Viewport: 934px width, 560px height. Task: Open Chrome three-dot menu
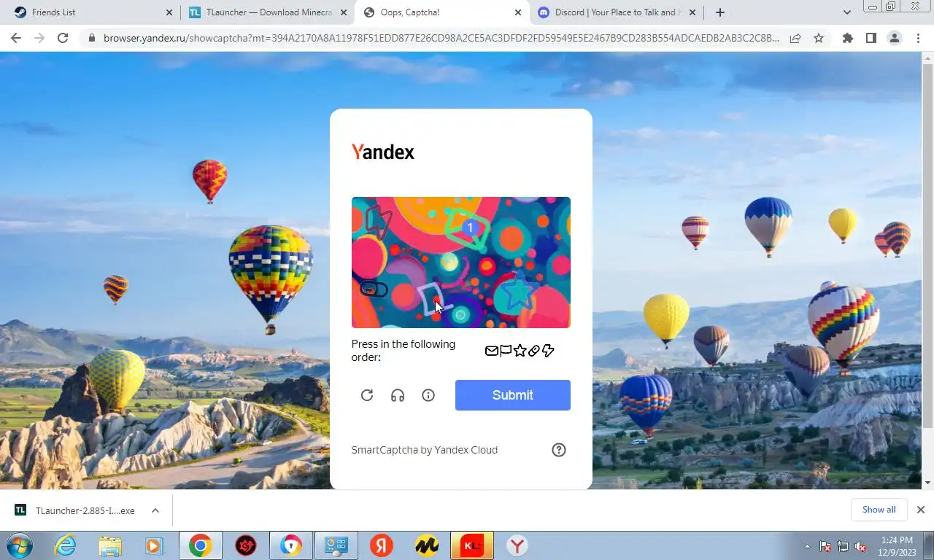coord(918,38)
